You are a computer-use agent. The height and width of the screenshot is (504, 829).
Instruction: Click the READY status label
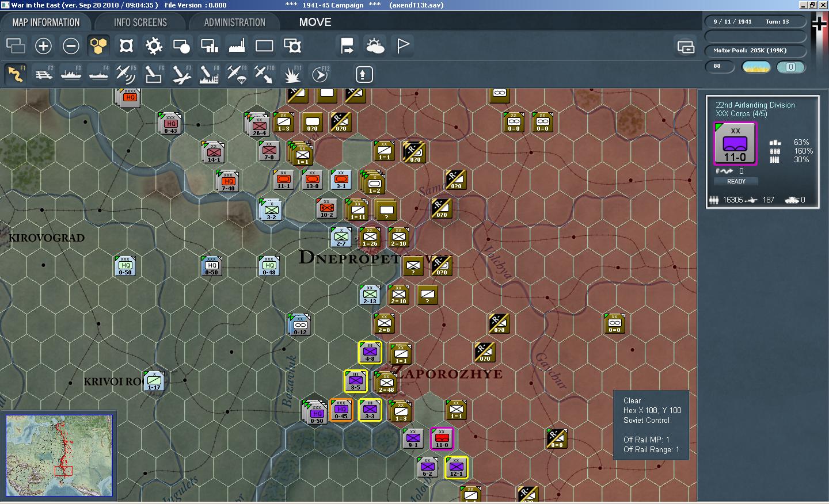click(x=736, y=181)
